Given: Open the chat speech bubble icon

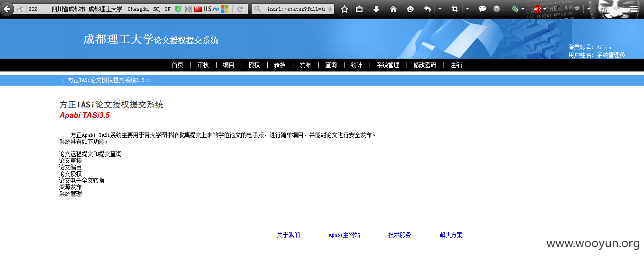Looking at the screenshot, I should click(482, 9).
